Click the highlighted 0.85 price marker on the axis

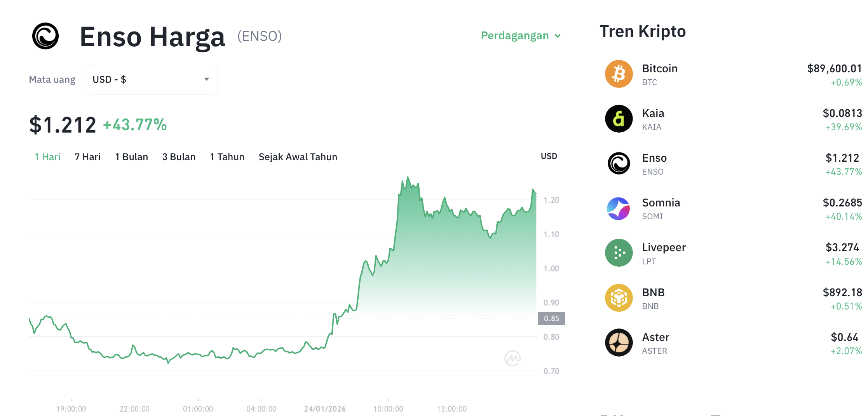[x=552, y=318]
